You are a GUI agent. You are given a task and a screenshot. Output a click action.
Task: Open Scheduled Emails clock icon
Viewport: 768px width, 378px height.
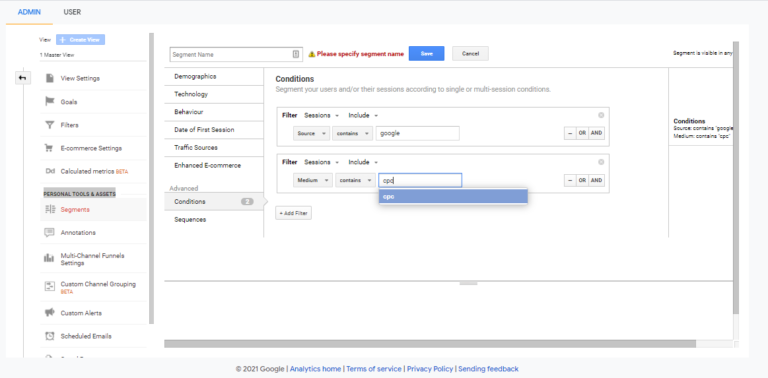point(49,336)
